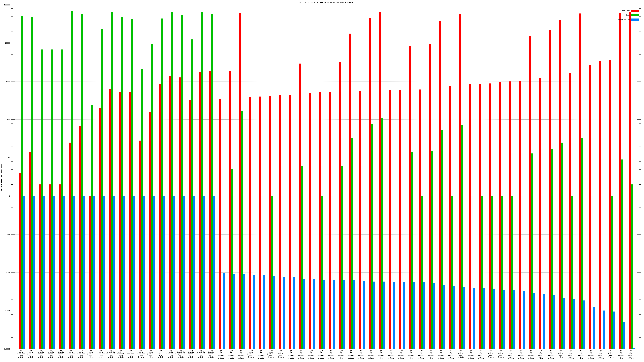Click the psbl.surriel.com origin x-axis label
Image resolution: width=644 pixels, height=362 pixels.
121,354
